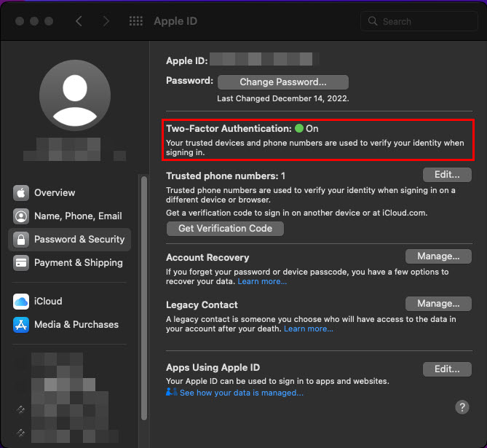Edit Apps Using Apple ID
The height and width of the screenshot is (448, 487).
tap(447, 369)
